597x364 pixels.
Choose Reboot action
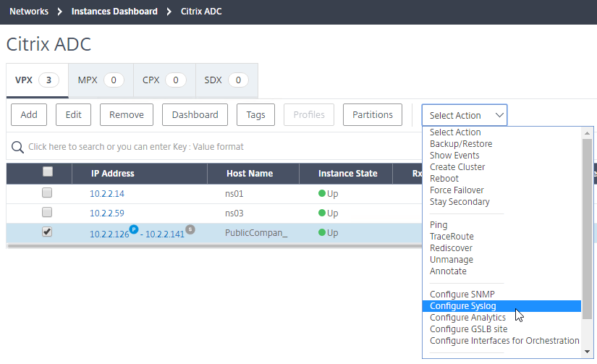click(x=444, y=179)
